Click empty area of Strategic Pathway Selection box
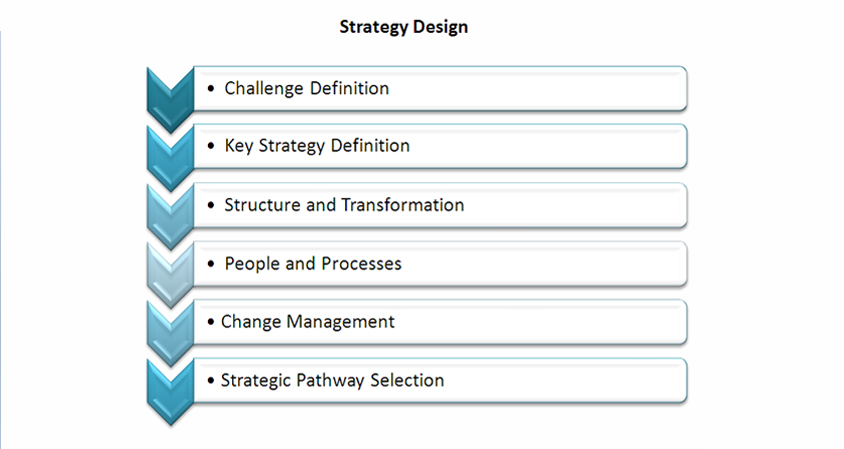 click(x=565, y=381)
